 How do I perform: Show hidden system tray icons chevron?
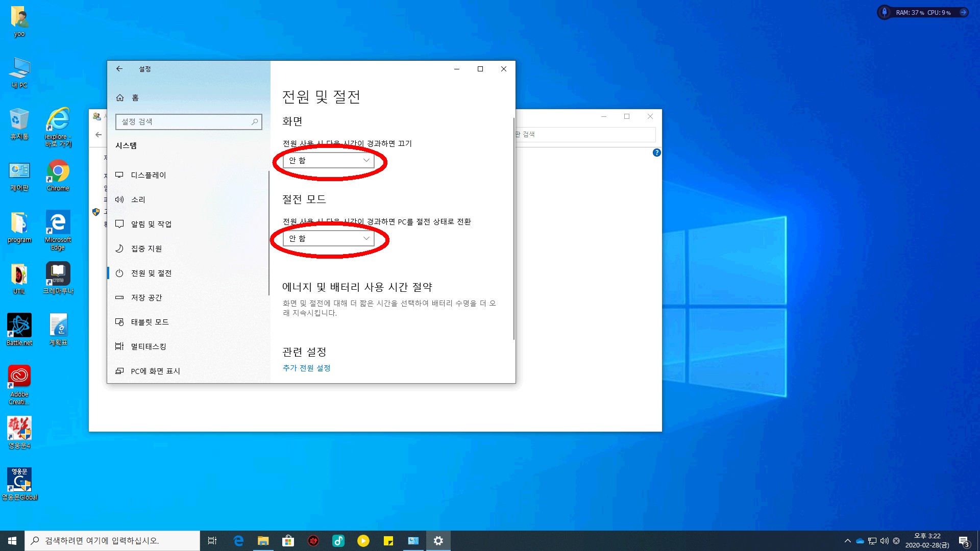click(x=847, y=541)
